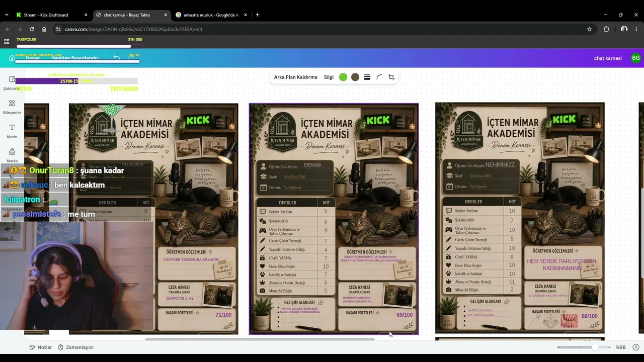644x362 pixels.
Task: Click the horizontal canvas scrollbar
Action: 260,339
